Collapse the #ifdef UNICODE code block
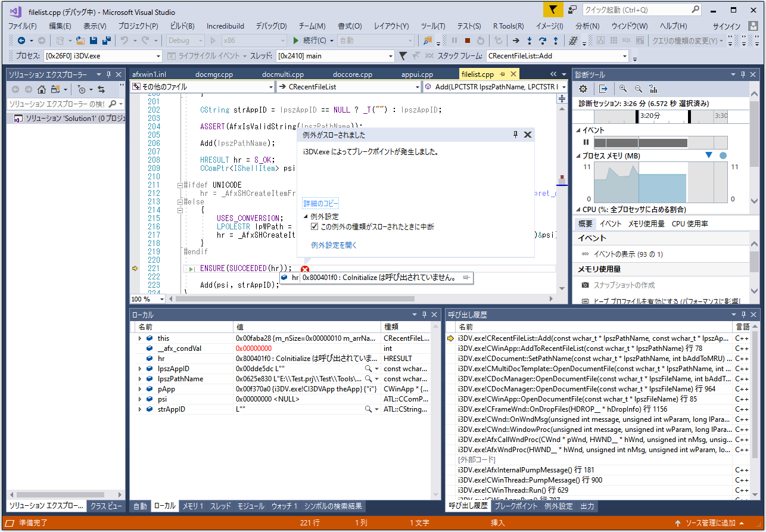 180,185
